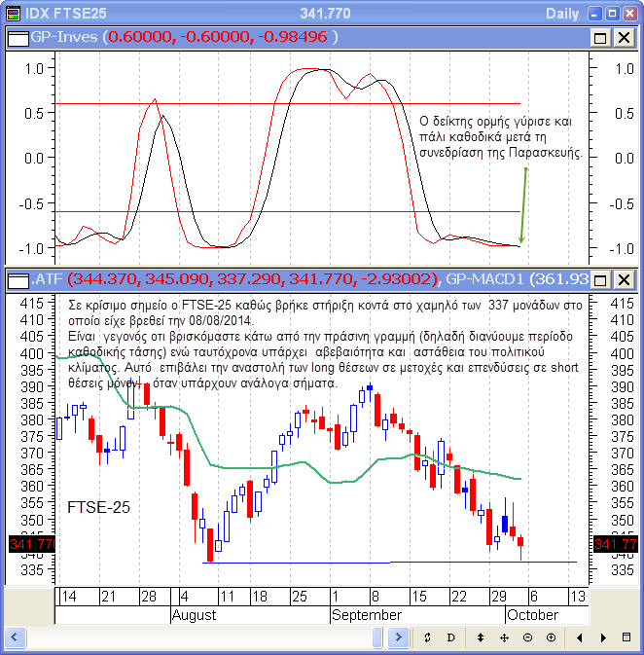The width and height of the screenshot is (644, 655).
Task: Click the refresh/rescale chart icon
Action: (x=427, y=637)
